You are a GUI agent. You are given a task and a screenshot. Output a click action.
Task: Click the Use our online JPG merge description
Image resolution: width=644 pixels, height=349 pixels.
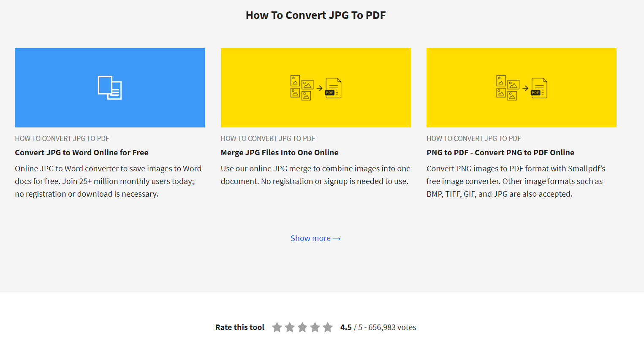(x=315, y=175)
